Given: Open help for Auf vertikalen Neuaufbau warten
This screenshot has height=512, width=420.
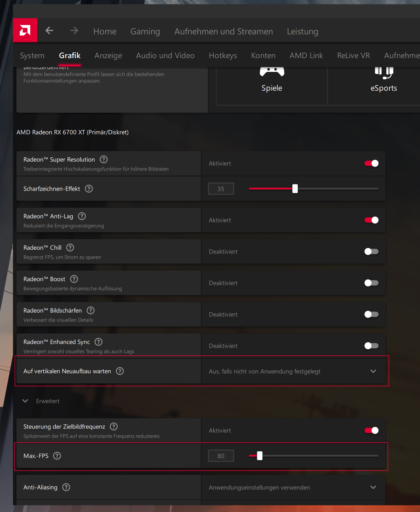Looking at the screenshot, I should 120,371.
